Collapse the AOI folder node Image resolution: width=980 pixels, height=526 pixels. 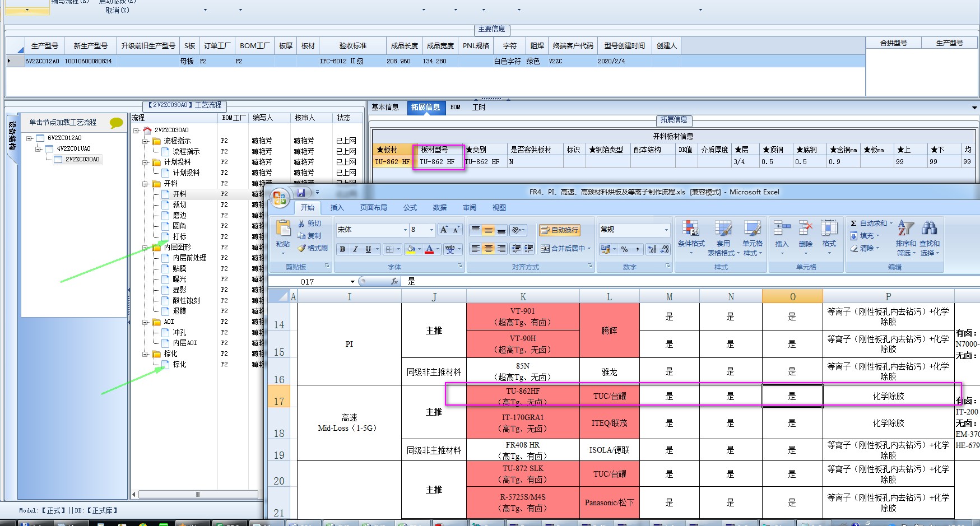(x=145, y=322)
